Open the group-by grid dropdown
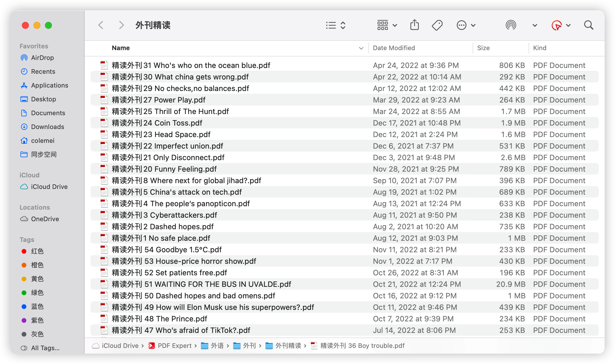Screen dimensions: 615x364 coord(387,25)
